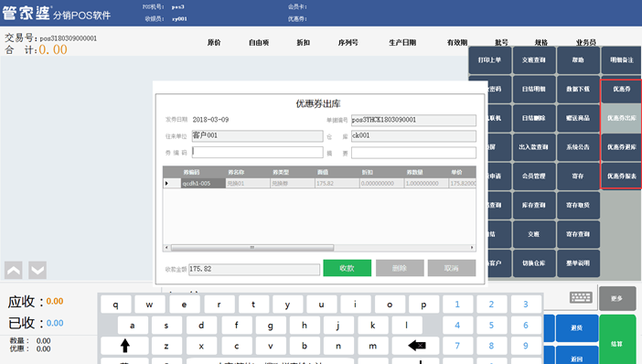The height and width of the screenshot is (364, 642).
Task: Tap the backspace key on virtual keyboard
Action: point(416,346)
